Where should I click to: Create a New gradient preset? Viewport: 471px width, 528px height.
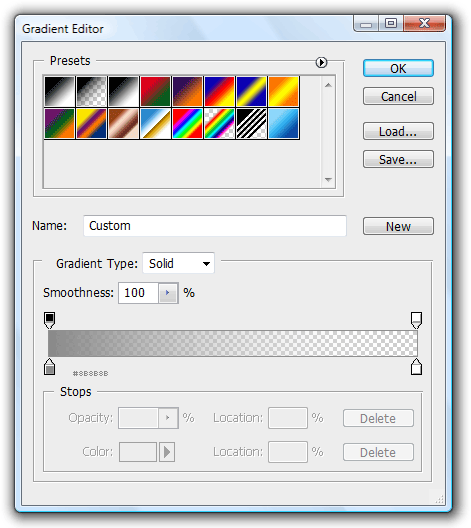tap(398, 226)
